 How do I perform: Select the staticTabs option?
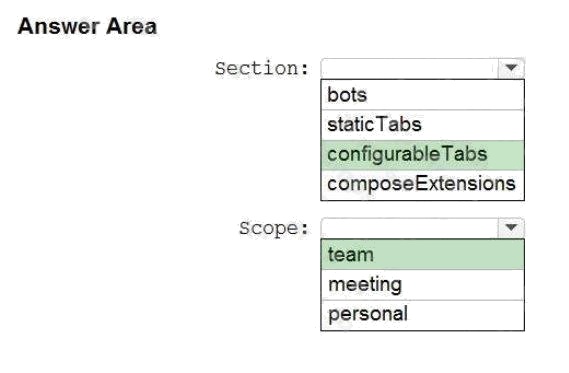tap(422, 124)
